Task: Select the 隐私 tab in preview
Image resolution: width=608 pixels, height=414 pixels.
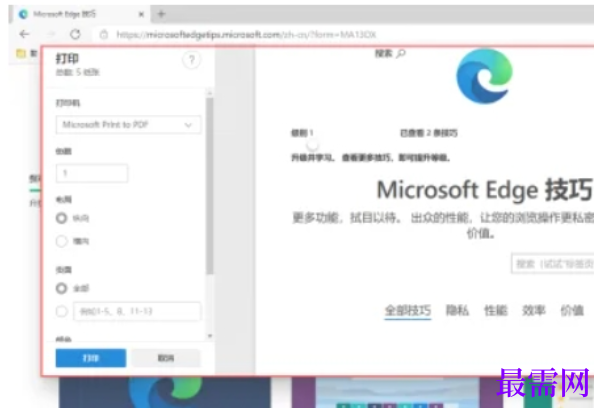Action: (x=457, y=310)
